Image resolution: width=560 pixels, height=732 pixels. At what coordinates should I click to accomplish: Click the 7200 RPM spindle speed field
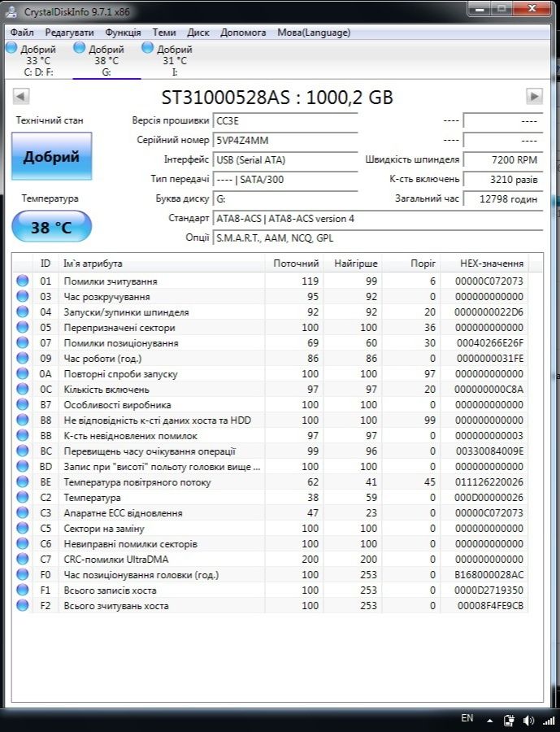tap(503, 160)
